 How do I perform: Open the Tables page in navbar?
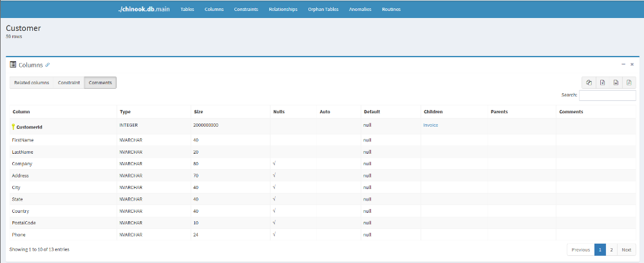[187, 10]
